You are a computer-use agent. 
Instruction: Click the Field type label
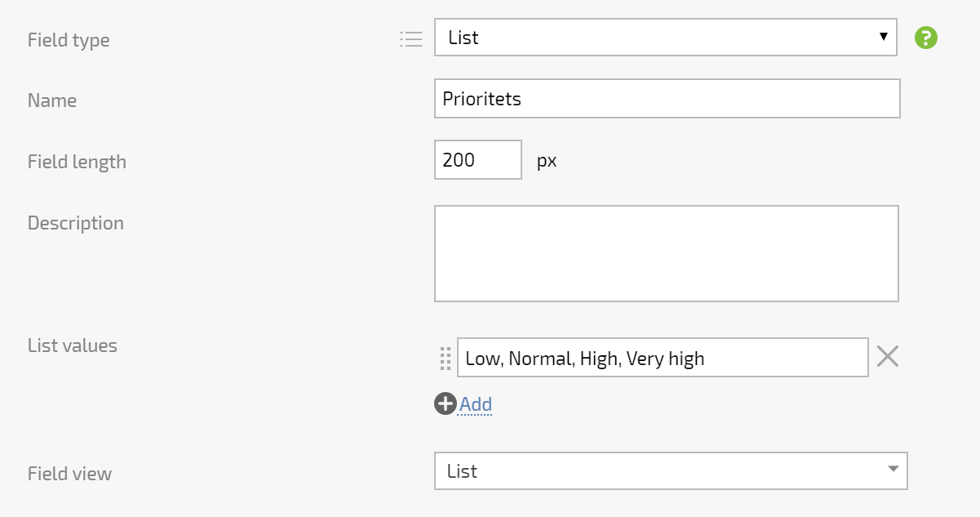(x=69, y=40)
